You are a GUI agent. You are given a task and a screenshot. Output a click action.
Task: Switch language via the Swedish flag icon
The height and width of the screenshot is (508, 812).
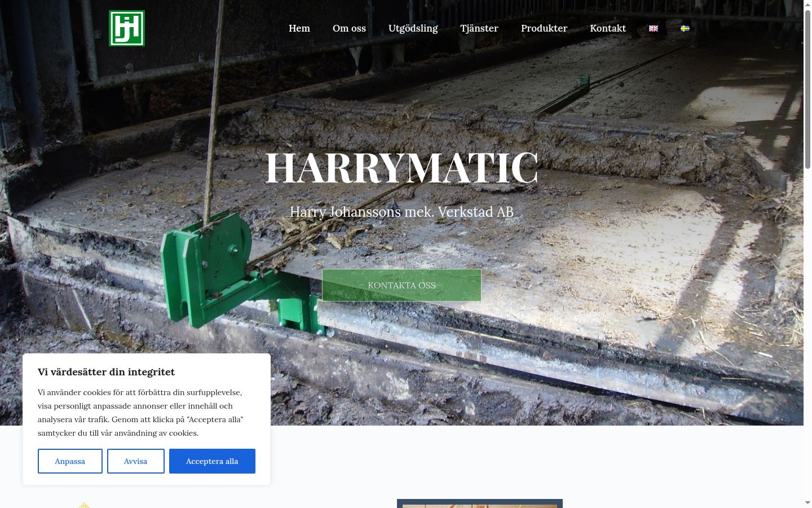point(685,28)
